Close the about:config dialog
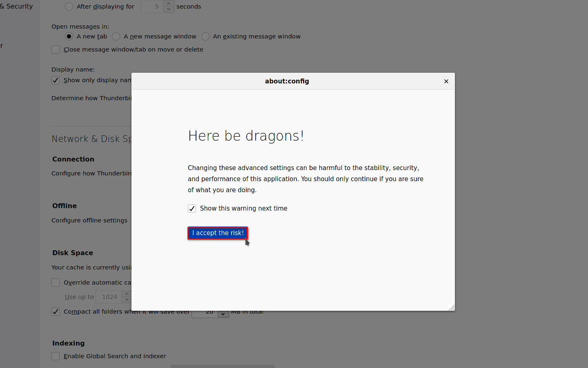 [446, 81]
